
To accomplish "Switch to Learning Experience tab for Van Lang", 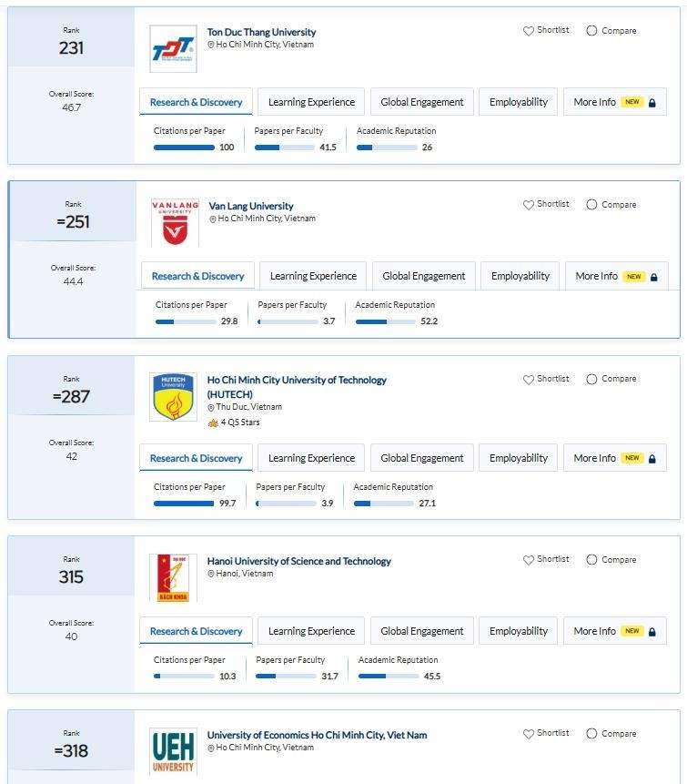I will [313, 276].
